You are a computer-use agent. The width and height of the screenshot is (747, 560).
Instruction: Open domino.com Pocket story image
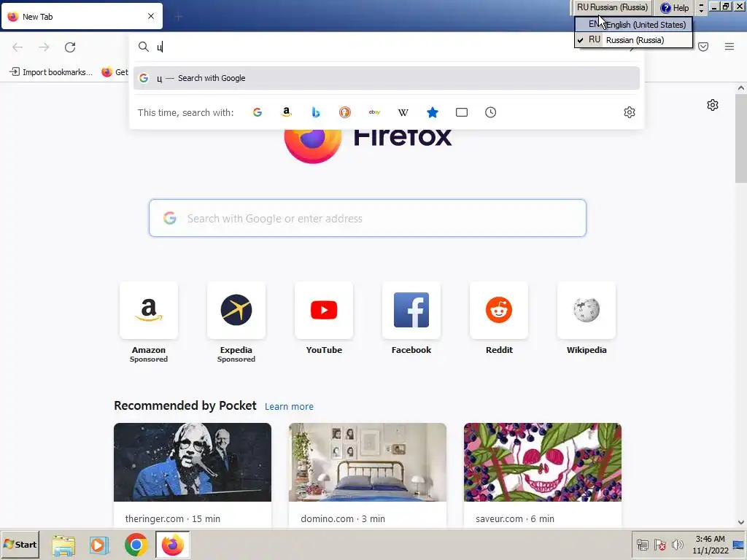(368, 462)
